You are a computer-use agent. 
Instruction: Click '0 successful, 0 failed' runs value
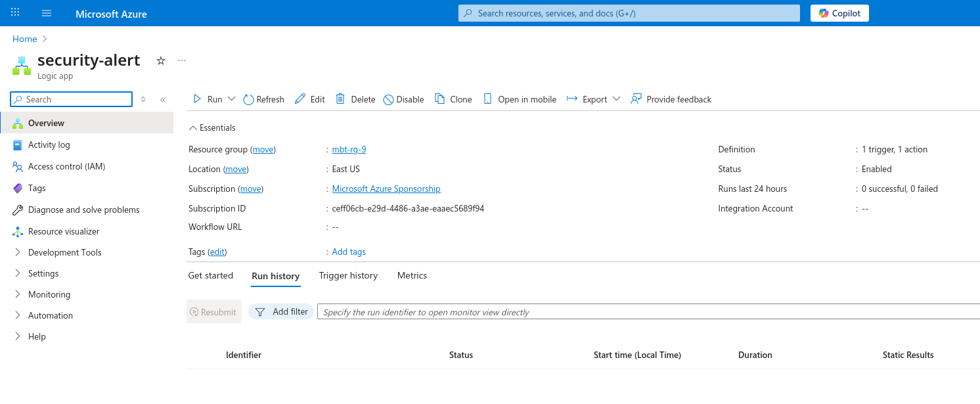(900, 189)
